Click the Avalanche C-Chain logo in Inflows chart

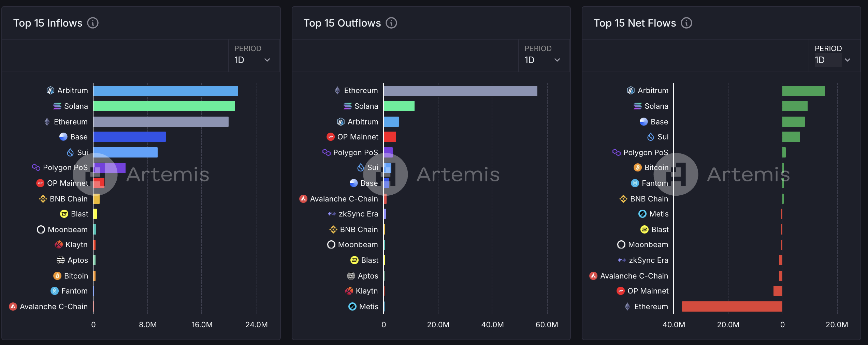[13, 306]
